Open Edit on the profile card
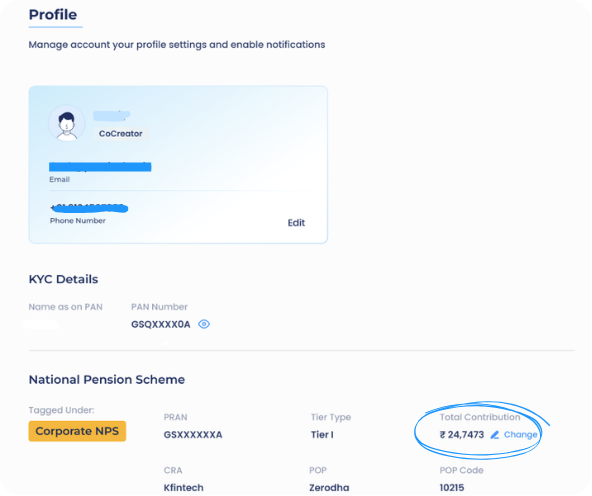Viewport: 592px width, 496px height. click(x=296, y=223)
